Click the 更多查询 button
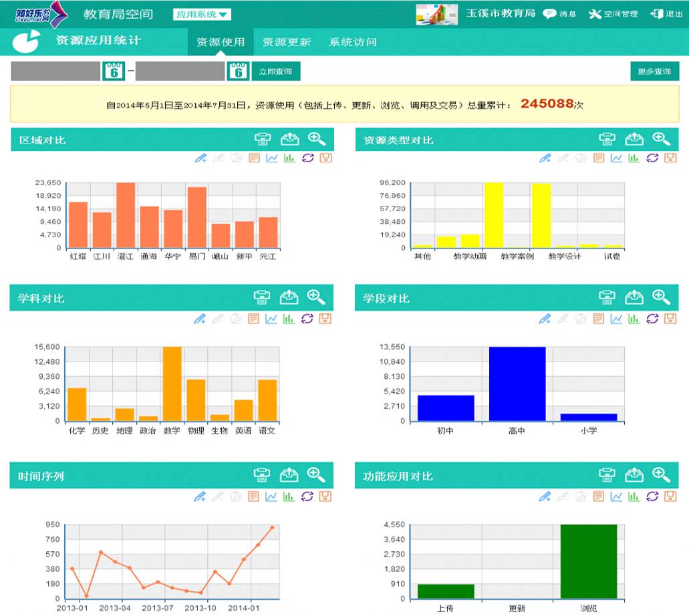Screen dimensions: 689x616 (654, 71)
